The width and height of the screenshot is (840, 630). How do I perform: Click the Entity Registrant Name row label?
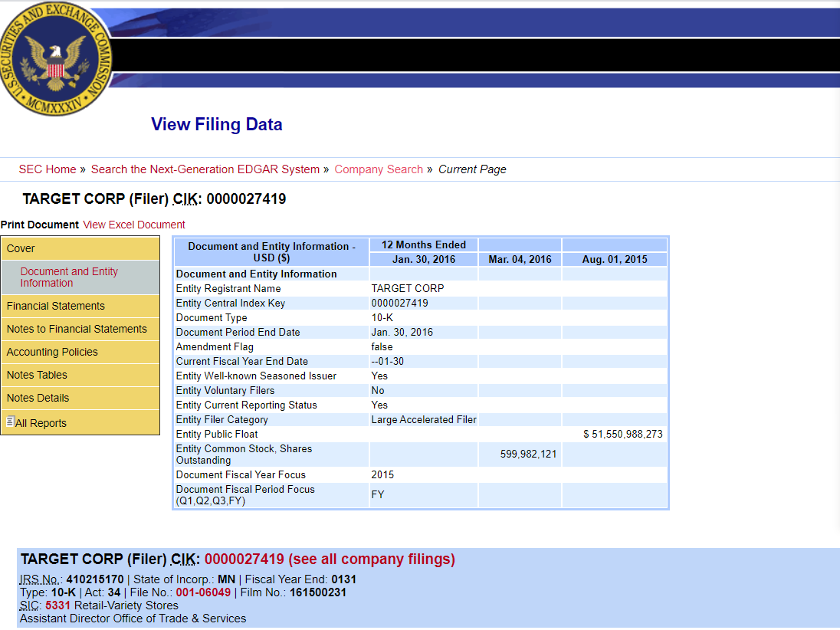coord(228,288)
